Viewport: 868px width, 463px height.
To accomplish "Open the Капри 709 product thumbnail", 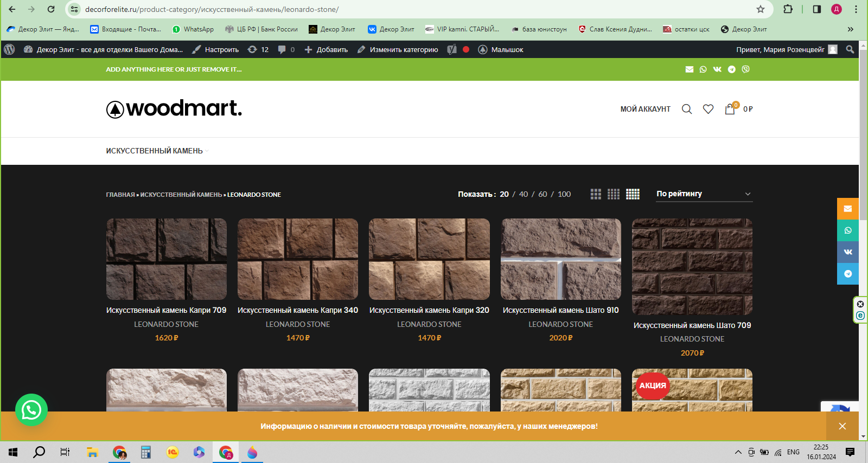I will point(167,259).
